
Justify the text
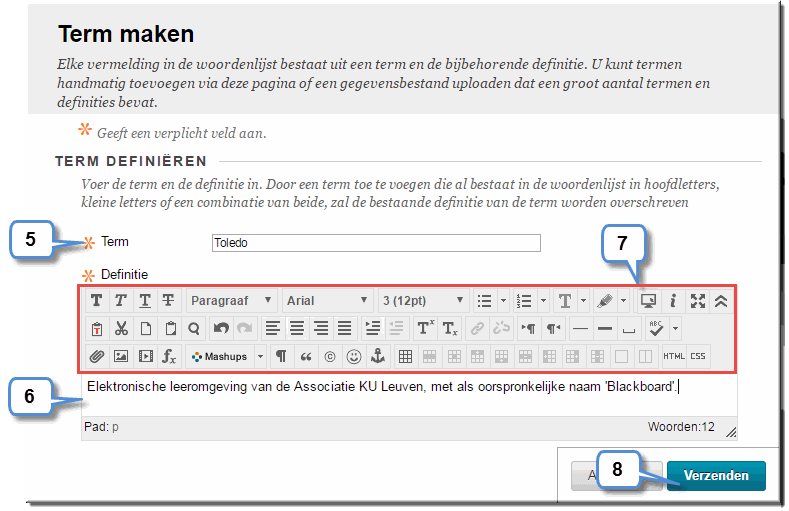point(345,329)
